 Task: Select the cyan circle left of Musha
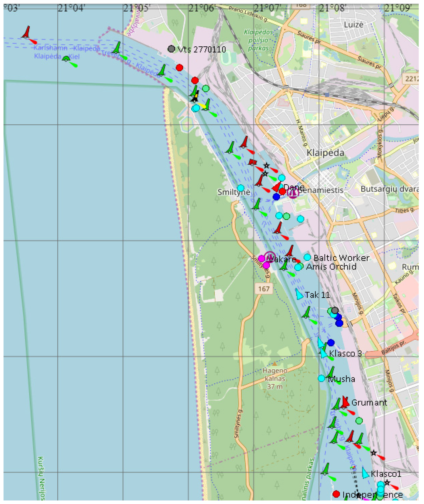pos(321,378)
